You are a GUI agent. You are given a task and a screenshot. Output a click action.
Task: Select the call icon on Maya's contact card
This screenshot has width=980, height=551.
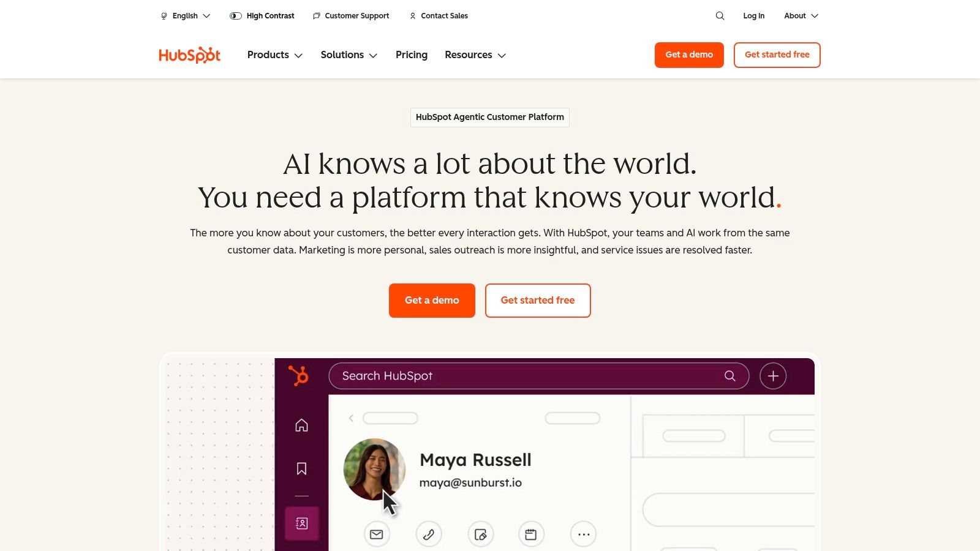pyautogui.click(x=429, y=533)
